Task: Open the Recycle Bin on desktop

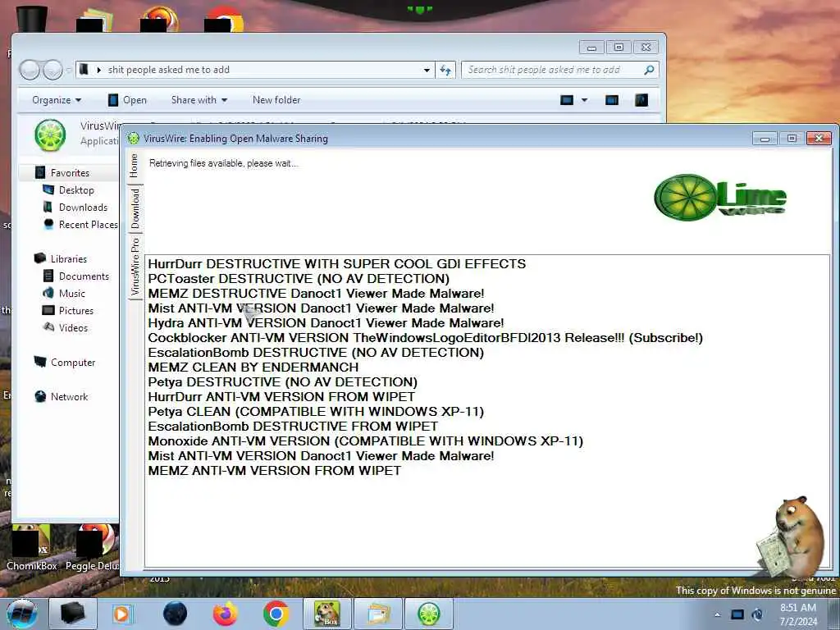Action: click(32, 18)
